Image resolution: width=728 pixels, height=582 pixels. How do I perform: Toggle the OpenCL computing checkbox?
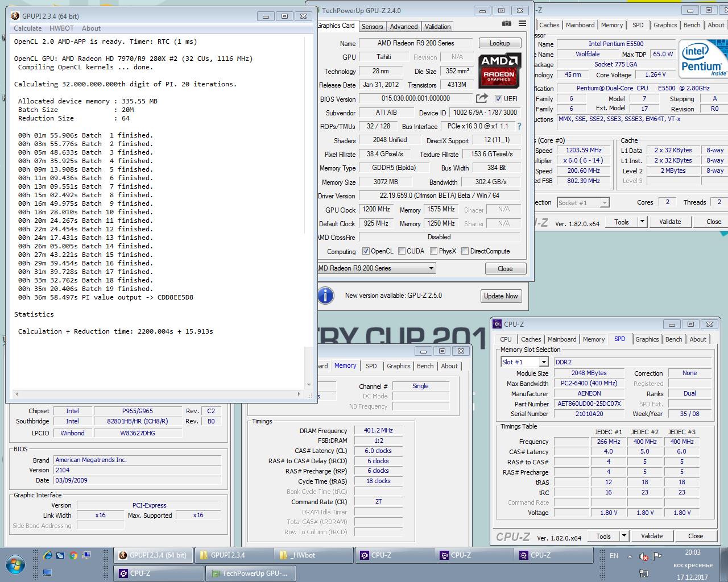[x=366, y=251]
